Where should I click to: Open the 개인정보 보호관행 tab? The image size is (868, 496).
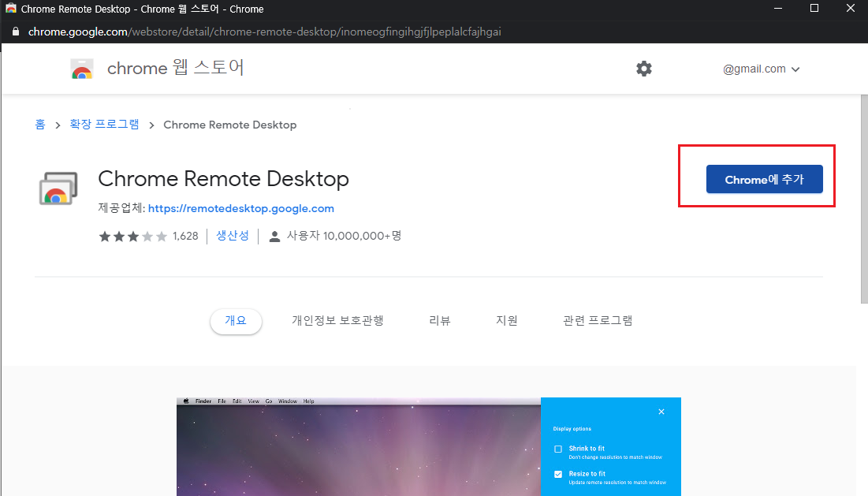[337, 321]
